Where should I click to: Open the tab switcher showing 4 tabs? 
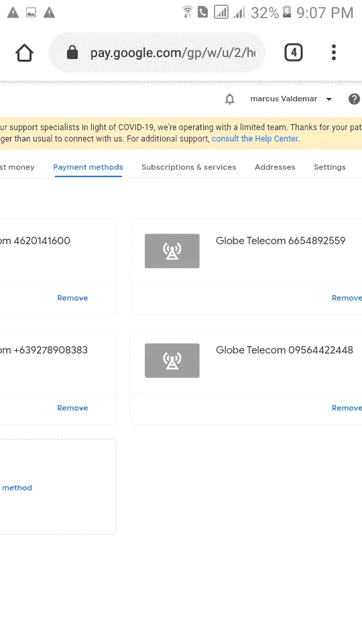(x=294, y=52)
